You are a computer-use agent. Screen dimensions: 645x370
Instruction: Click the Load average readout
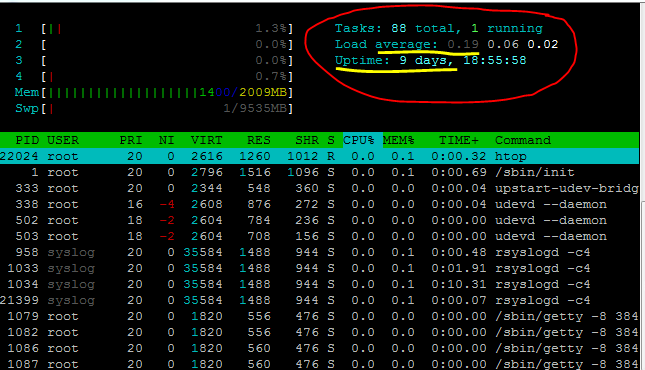point(446,44)
